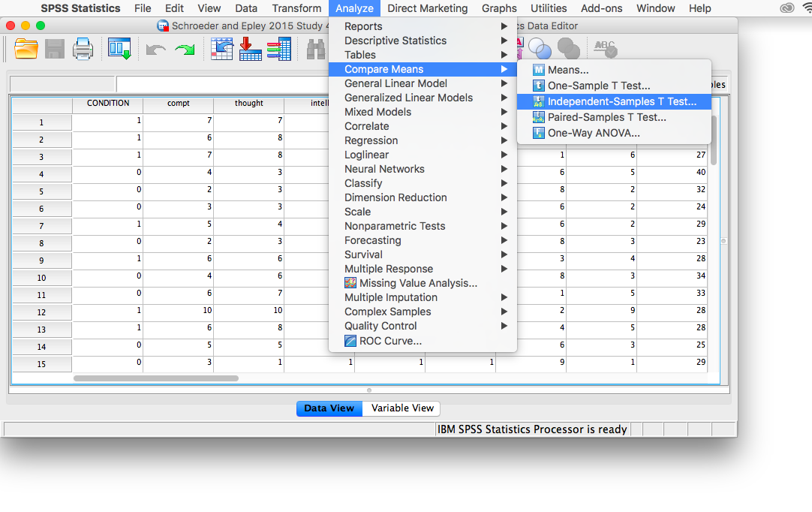
Task: Click the Undo arrow icon
Action: (155, 50)
